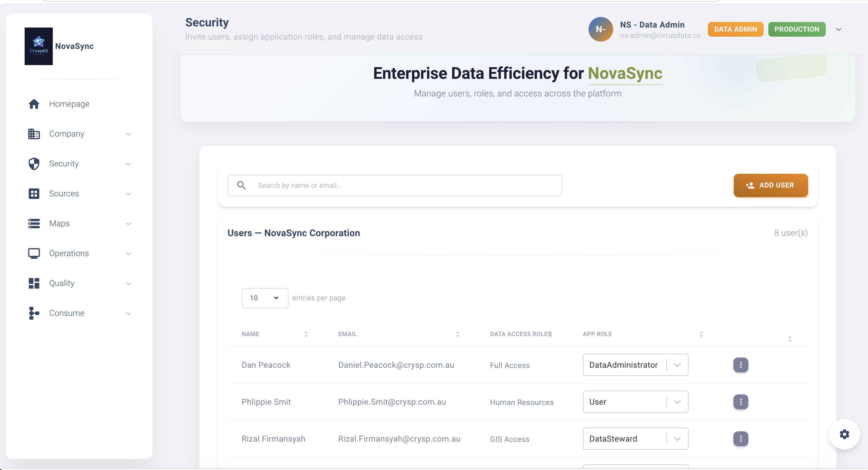Expand the Operations menu chevron
The image size is (868, 470).
128,253
